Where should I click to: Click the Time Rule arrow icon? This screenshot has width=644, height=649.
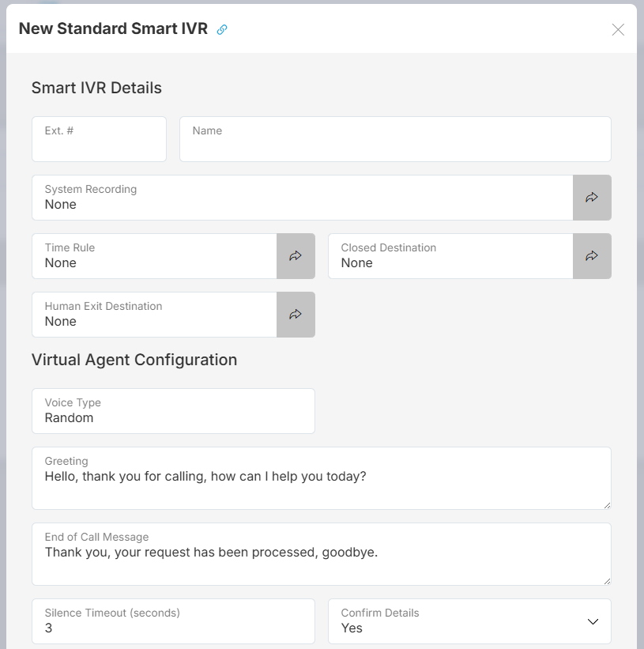click(296, 255)
